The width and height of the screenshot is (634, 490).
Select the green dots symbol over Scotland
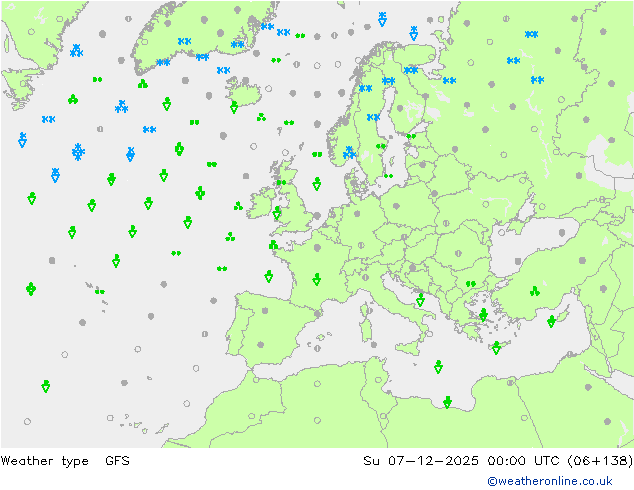click(281, 182)
